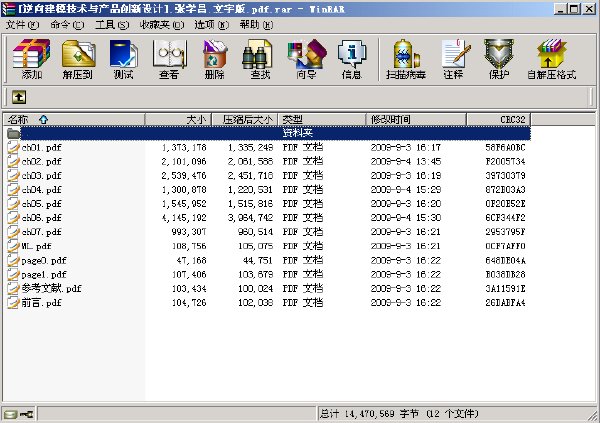Select file ML.pdf
The image size is (600, 423).
coord(36,247)
